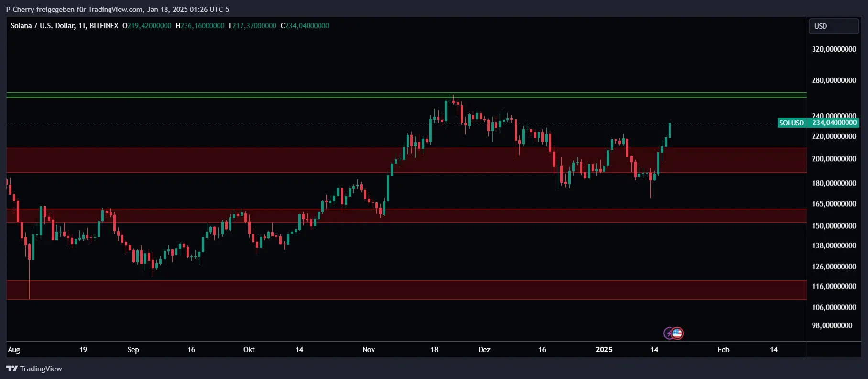Click the header text 'P-Cherry freigegeben für TradingView.com'
The height and width of the screenshot is (379, 868).
74,10
